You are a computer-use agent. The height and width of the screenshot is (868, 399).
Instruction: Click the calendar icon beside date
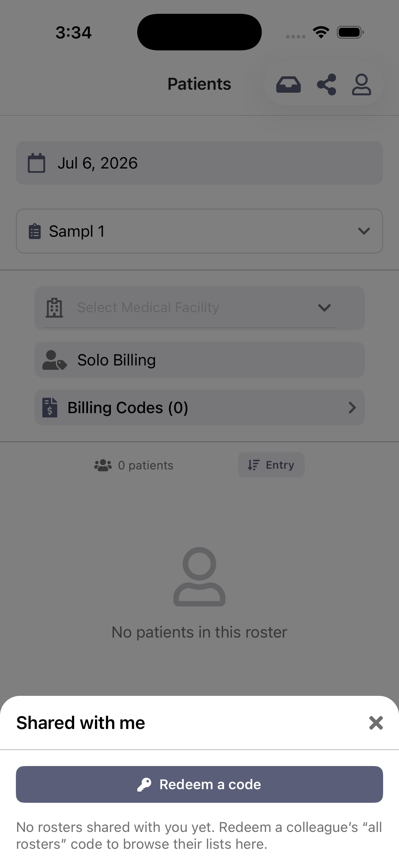[36, 163]
